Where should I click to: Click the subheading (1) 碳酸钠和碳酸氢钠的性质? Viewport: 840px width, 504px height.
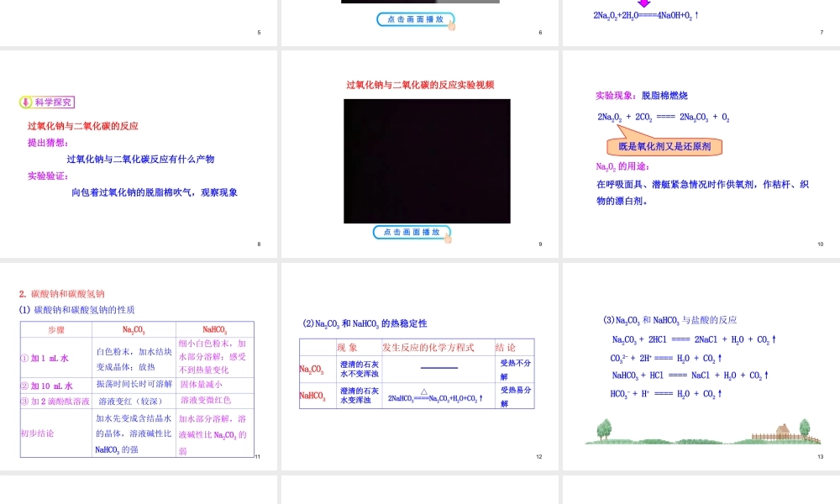(x=76, y=310)
